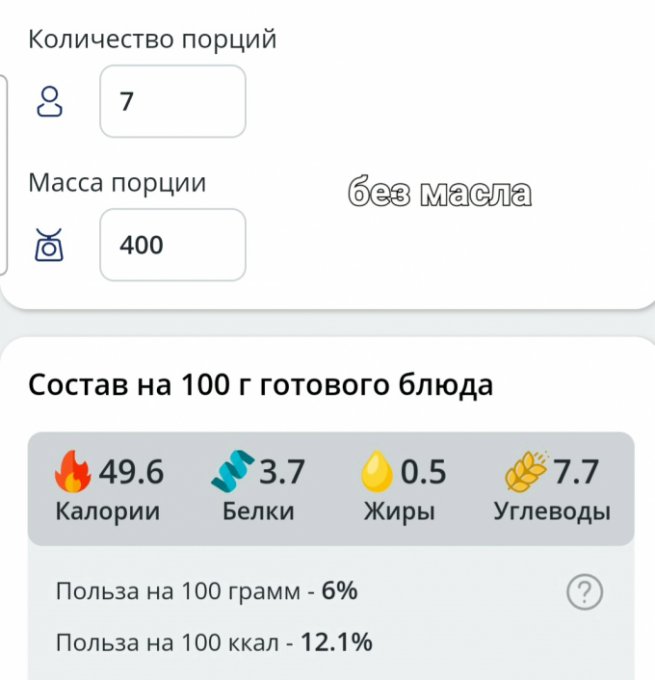Image resolution: width=655 pixels, height=680 pixels.
Task: Click 'Польза на 100 грамм - 6%' line
Action: (x=206, y=591)
